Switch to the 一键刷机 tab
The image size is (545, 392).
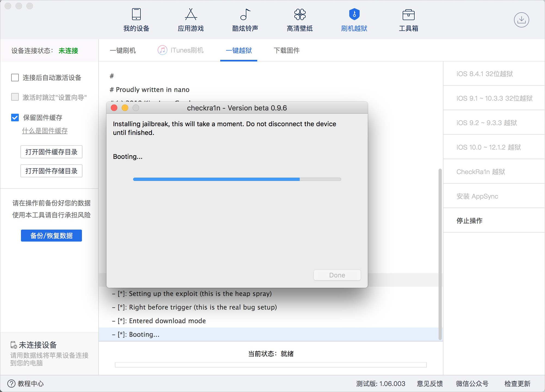[x=123, y=50]
